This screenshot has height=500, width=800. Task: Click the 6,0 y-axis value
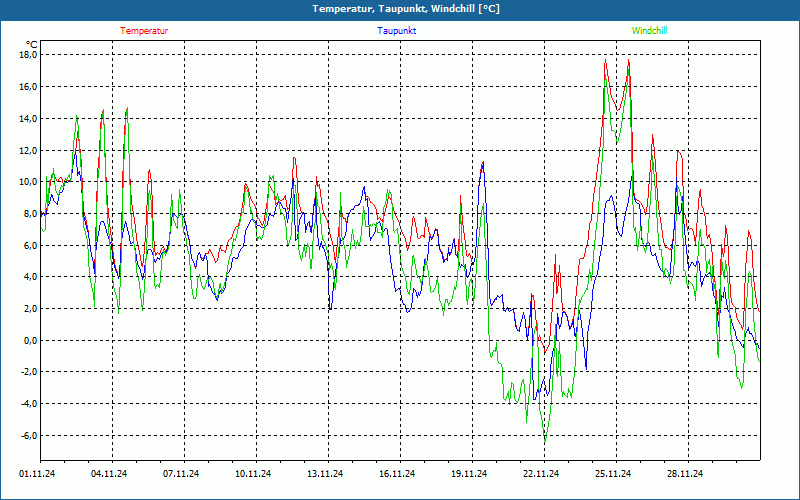(30, 245)
